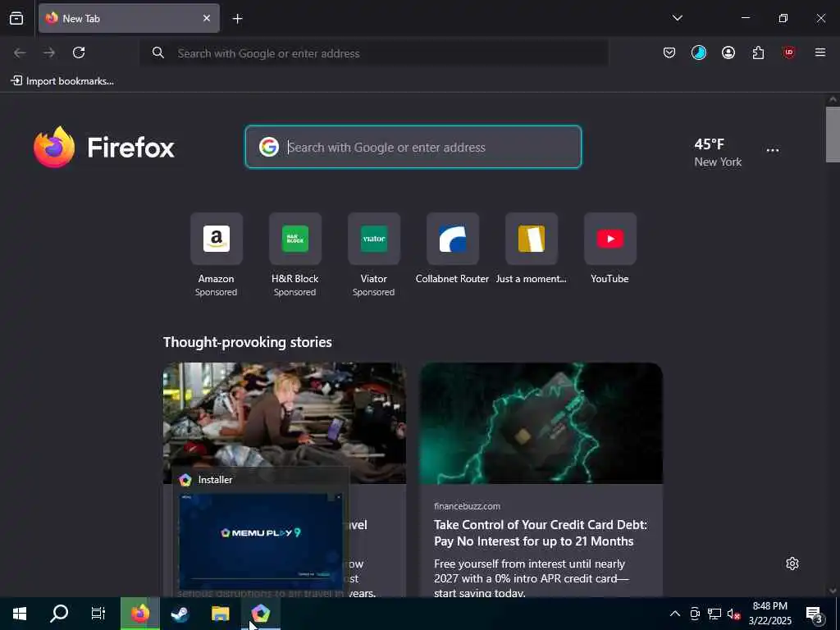Click the Google search field on the page
Viewport: 840px width, 630px height.
tap(413, 147)
